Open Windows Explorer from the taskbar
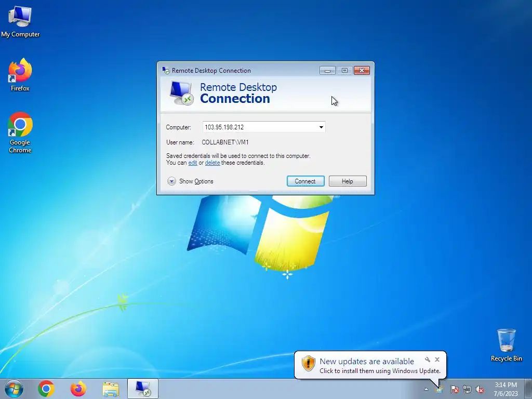 pyautogui.click(x=111, y=389)
